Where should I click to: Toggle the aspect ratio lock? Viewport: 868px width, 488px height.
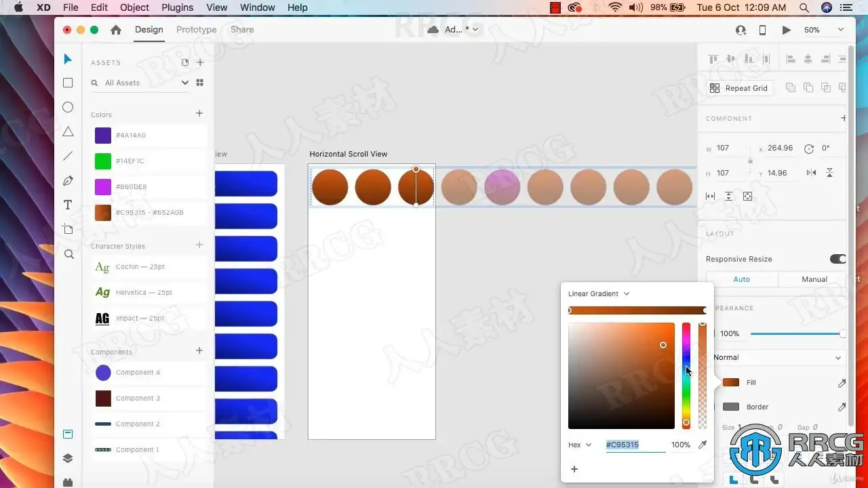750,161
